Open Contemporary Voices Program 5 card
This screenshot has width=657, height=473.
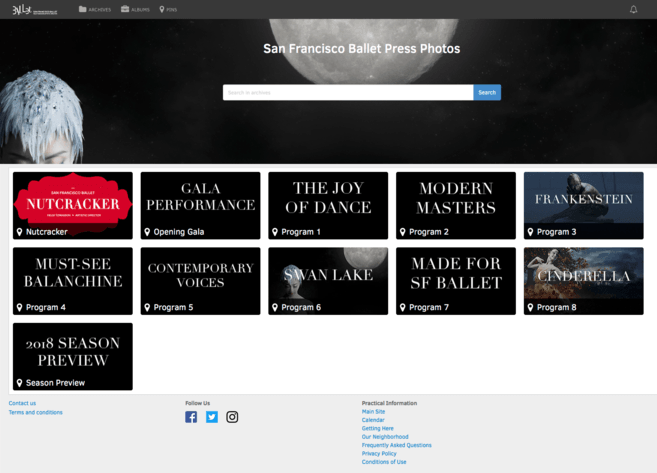[x=201, y=281]
